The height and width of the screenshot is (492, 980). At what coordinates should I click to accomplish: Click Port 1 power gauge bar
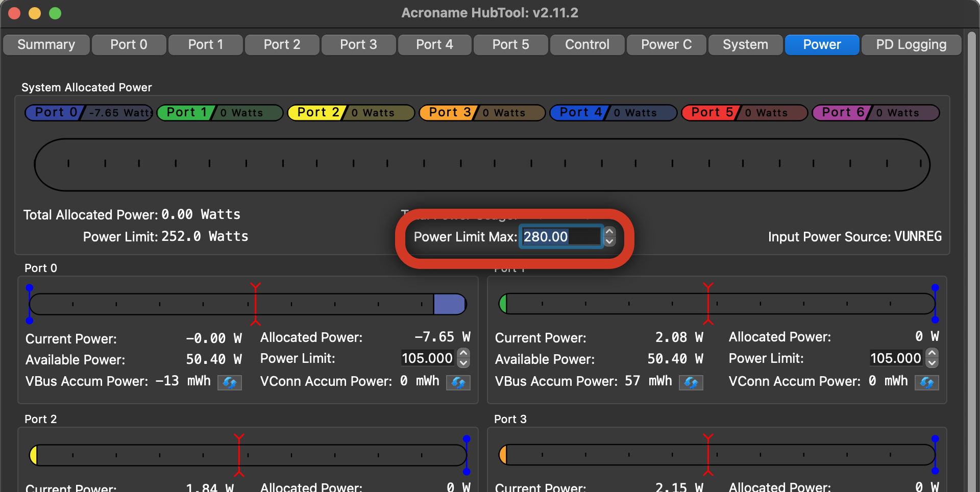717,304
